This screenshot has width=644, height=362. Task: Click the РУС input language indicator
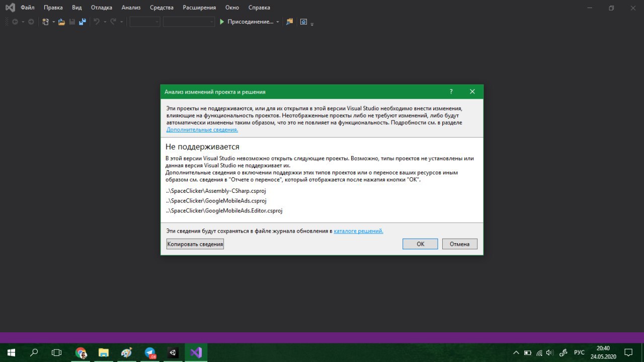point(579,352)
